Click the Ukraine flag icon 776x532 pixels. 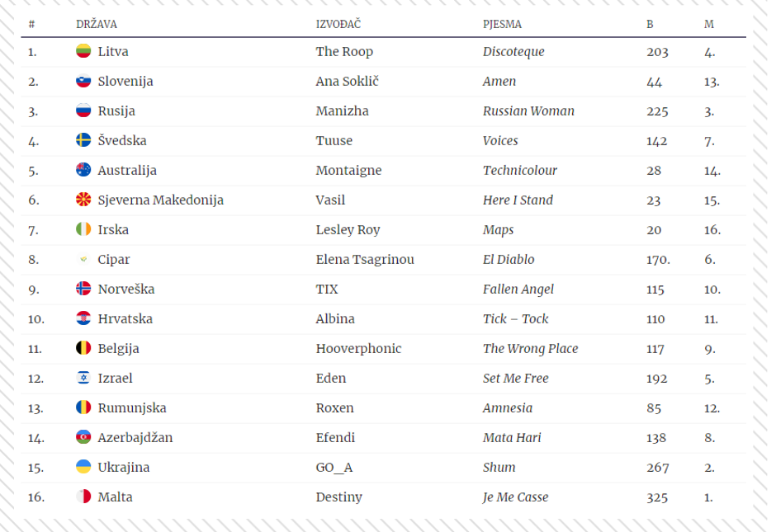[x=83, y=467]
